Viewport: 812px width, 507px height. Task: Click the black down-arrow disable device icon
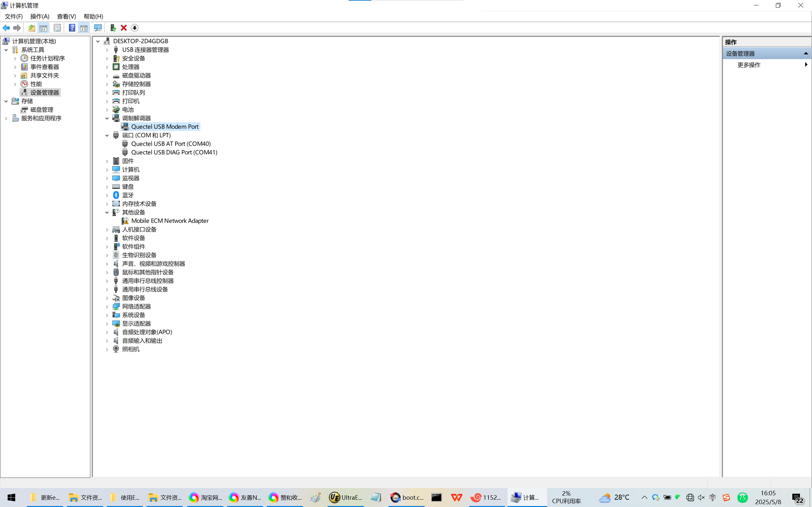pos(134,28)
